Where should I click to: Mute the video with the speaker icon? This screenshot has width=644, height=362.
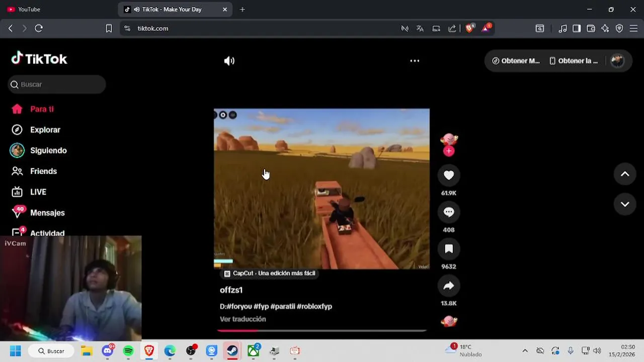pos(229,61)
